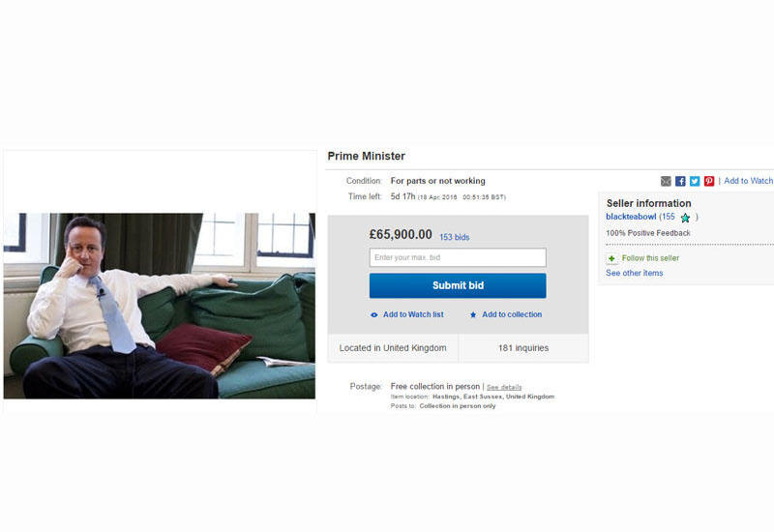Click the seller's teal feedback star icon
Viewport: 774px width, 532px height.
click(685, 218)
